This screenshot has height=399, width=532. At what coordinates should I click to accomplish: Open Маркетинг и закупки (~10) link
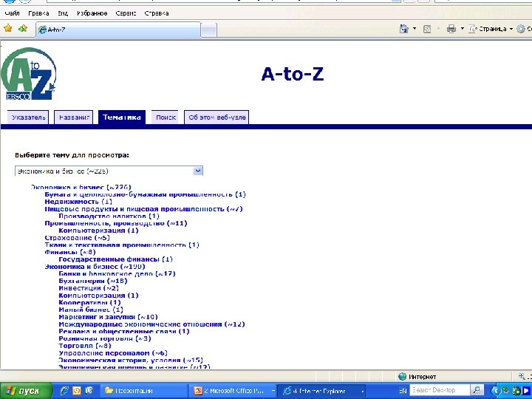[x=108, y=317]
